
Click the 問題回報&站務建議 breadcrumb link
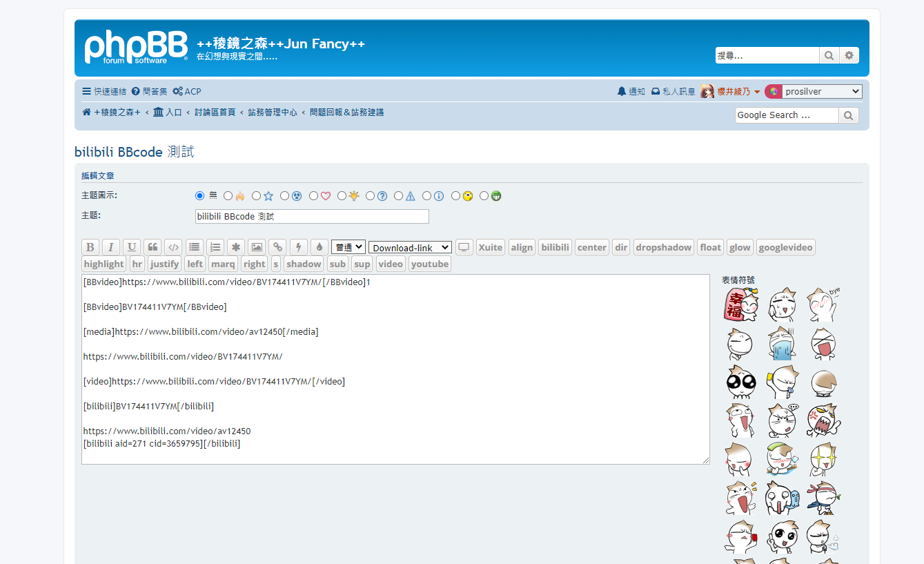[347, 113]
